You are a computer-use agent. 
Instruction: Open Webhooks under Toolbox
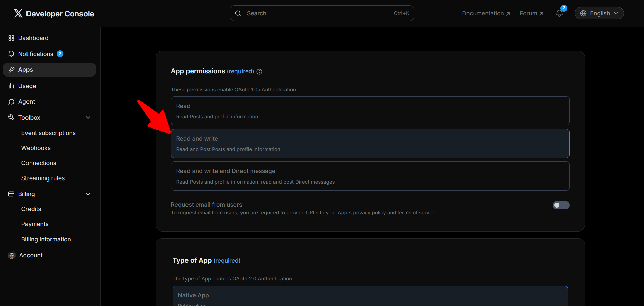[36, 148]
